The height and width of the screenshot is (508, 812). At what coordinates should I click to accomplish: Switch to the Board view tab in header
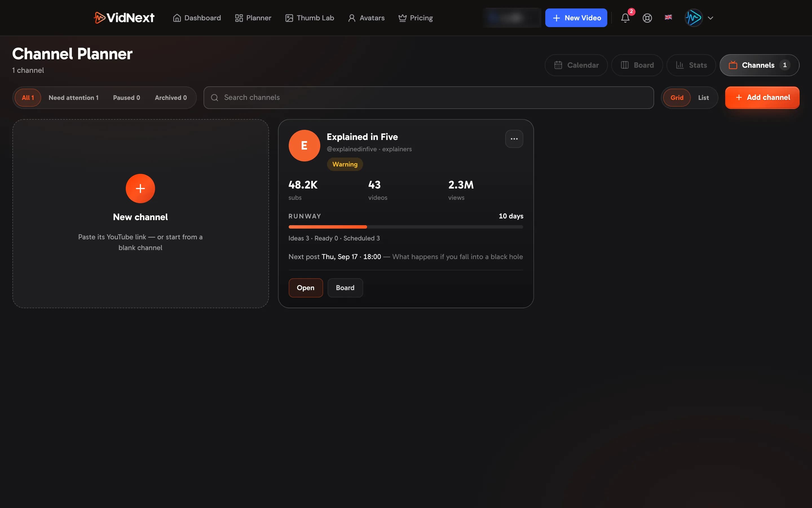[x=637, y=65]
